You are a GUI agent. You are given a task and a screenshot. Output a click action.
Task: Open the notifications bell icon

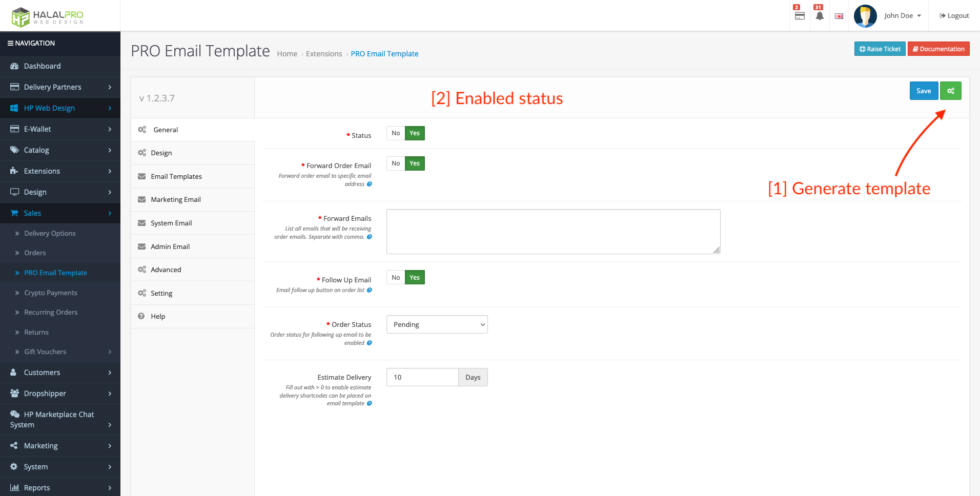click(820, 16)
